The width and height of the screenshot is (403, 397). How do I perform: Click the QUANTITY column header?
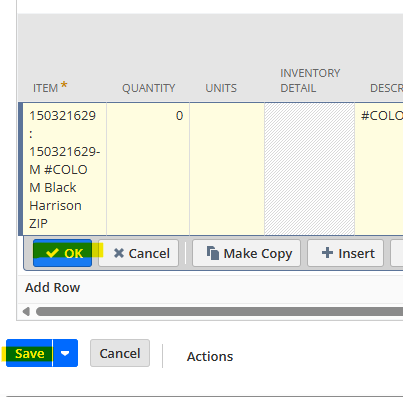pos(148,88)
